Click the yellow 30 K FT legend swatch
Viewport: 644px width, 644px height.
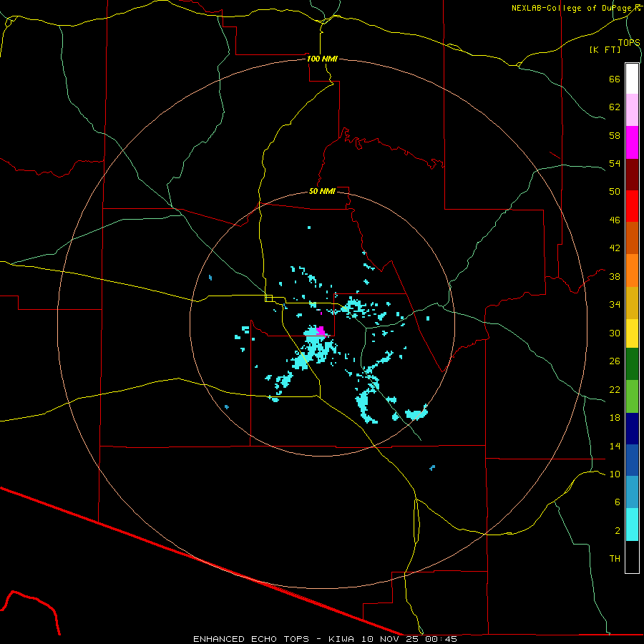[x=632, y=333]
